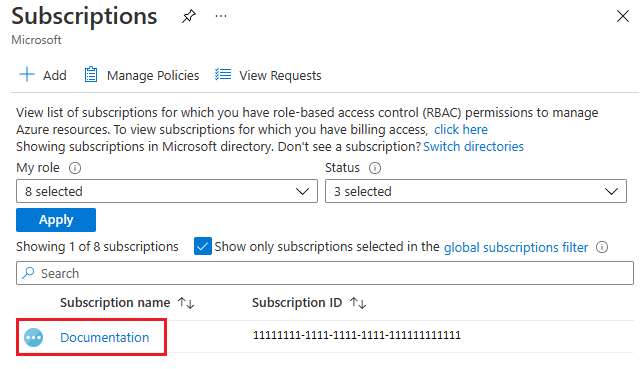
Task: Click the View Requests list icon
Action: (x=223, y=74)
